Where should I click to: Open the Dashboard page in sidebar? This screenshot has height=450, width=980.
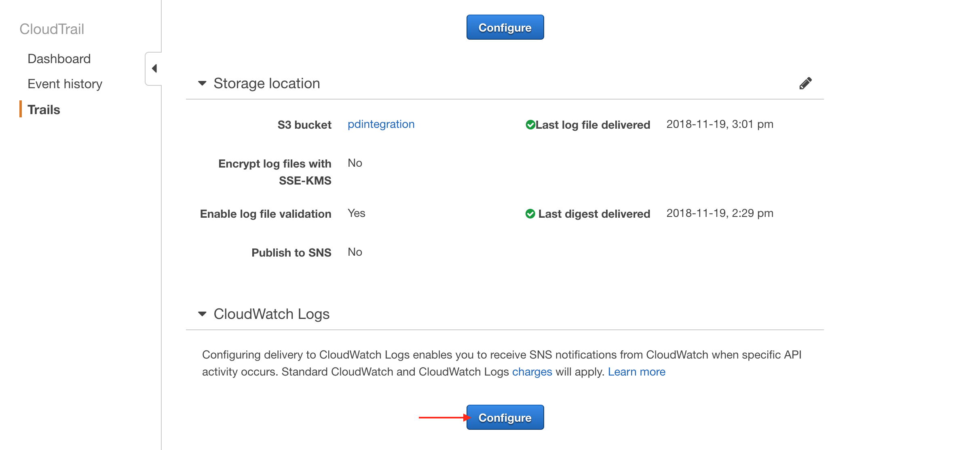(59, 59)
